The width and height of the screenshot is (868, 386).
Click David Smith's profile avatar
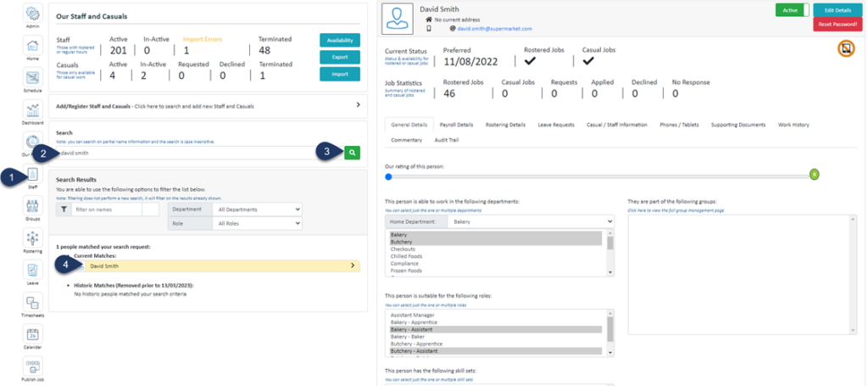click(x=398, y=18)
